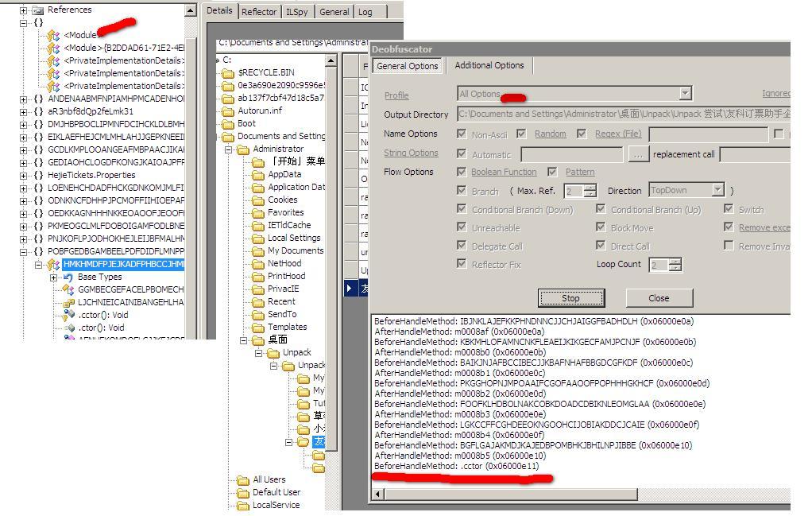This screenshot has width=812, height=516.
Task: Open the Profile All Options dropdown
Action: pyautogui.click(x=685, y=94)
